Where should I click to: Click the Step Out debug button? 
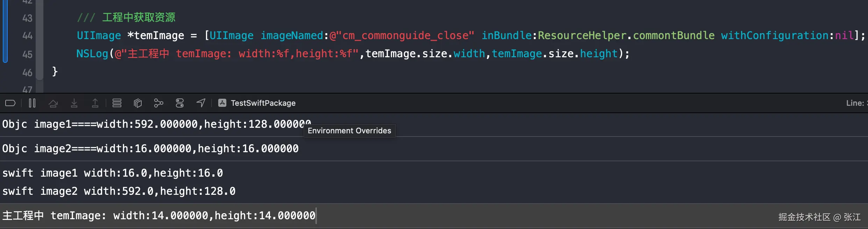click(x=95, y=103)
